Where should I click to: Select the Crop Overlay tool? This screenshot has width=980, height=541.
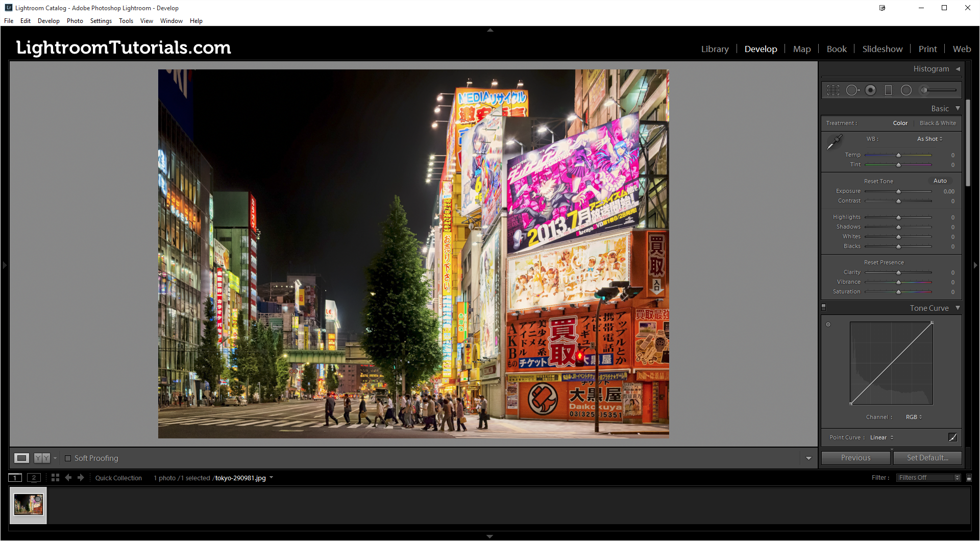pos(833,90)
